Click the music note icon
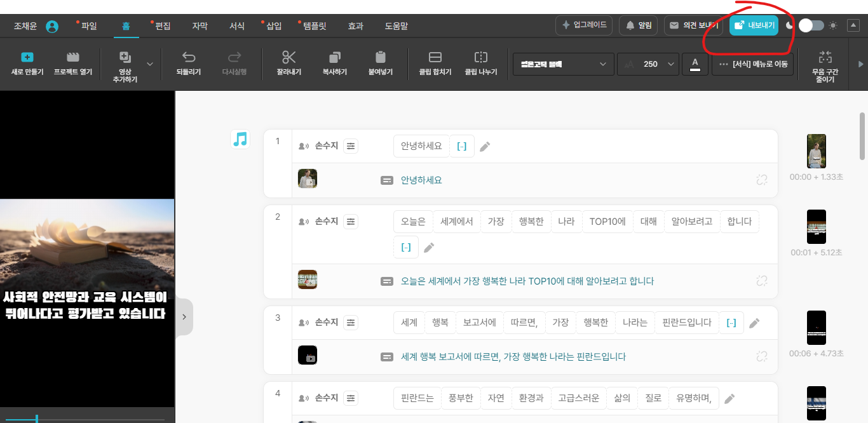This screenshot has height=423, width=868. click(x=240, y=139)
